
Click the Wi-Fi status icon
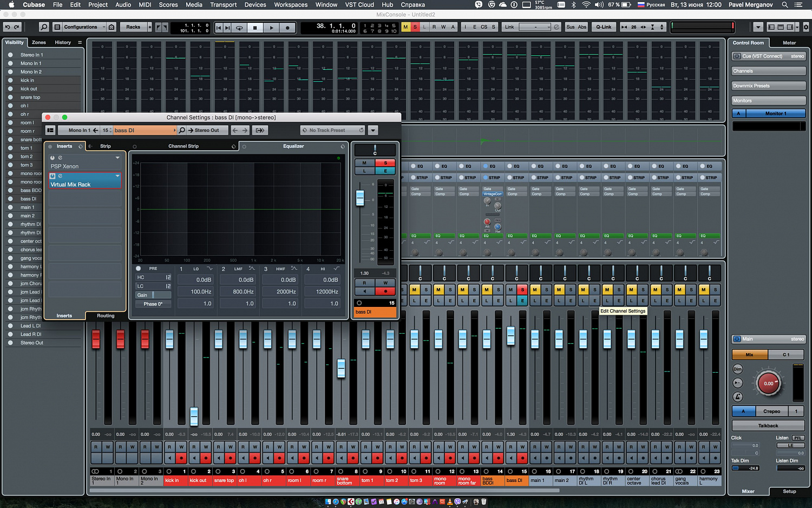tap(586, 5)
